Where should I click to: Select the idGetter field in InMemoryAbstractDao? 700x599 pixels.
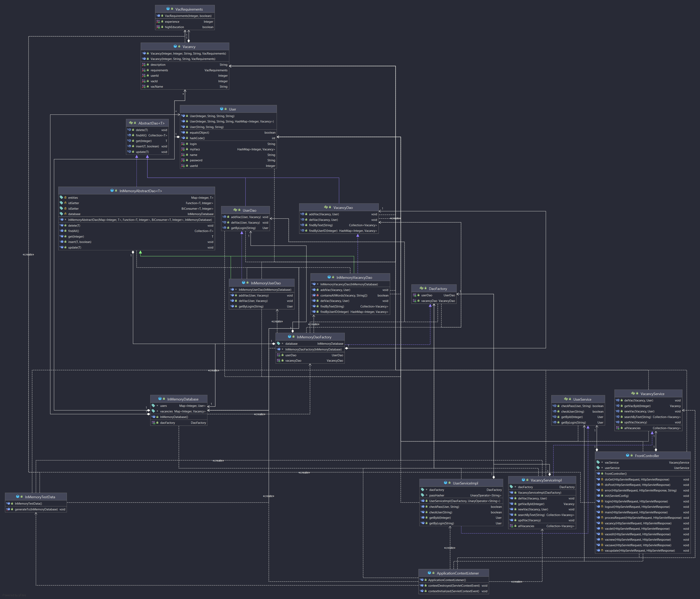tap(73, 203)
